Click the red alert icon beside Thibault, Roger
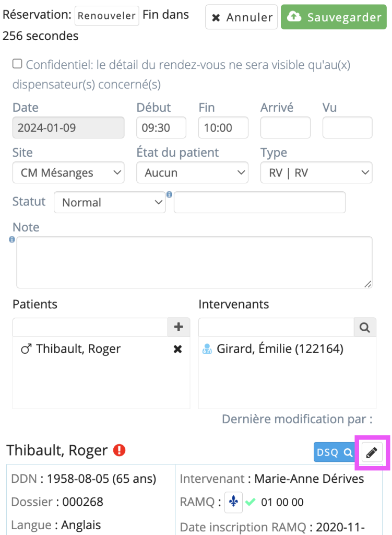 pyautogui.click(x=120, y=450)
